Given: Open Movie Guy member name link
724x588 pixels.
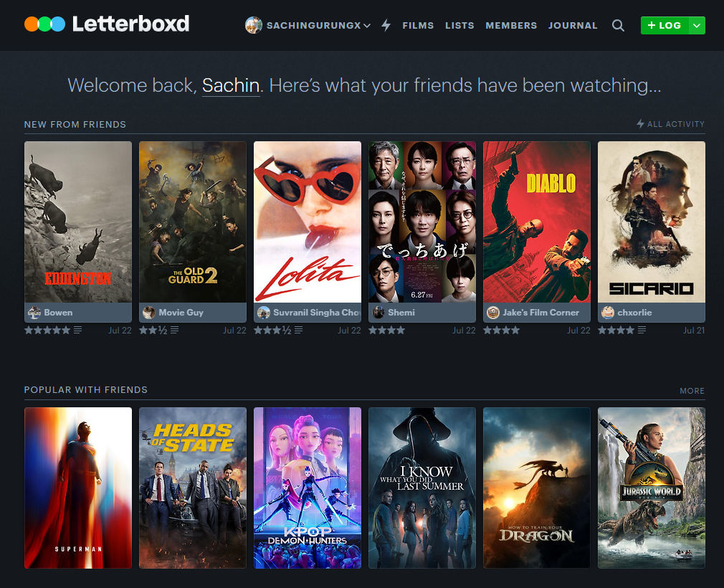Looking at the screenshot, I should tap(181, 313).
